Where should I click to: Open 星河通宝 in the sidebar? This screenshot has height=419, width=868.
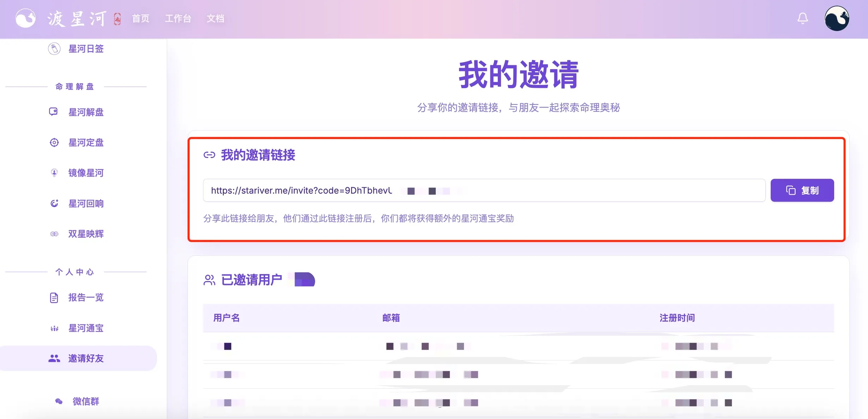pyautogui.click(x=86, y=328)
